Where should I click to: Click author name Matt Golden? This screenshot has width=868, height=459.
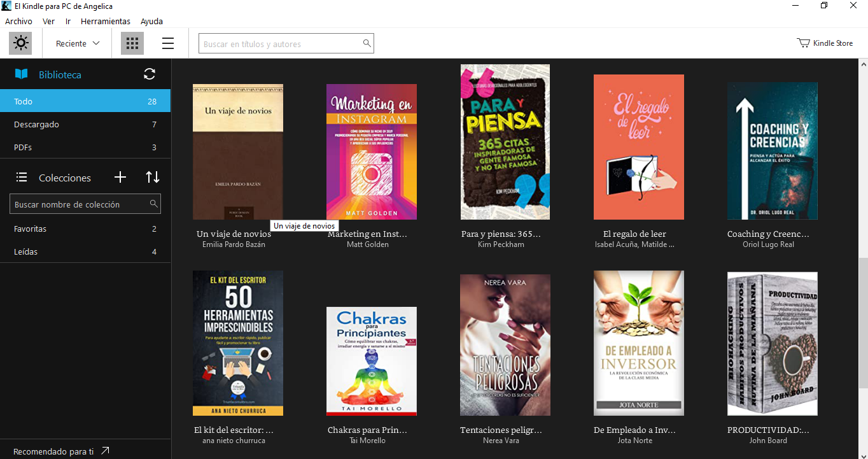[x=368, y=244]
